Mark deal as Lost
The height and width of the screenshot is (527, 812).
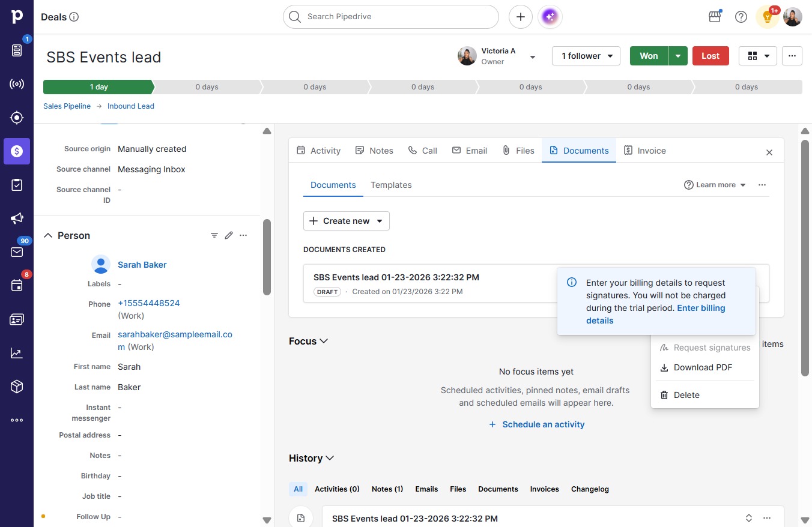710,56
